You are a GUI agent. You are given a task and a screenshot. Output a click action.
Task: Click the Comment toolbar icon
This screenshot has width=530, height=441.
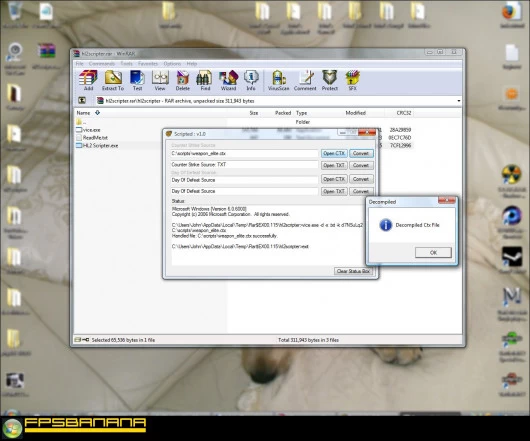[305, 80]
